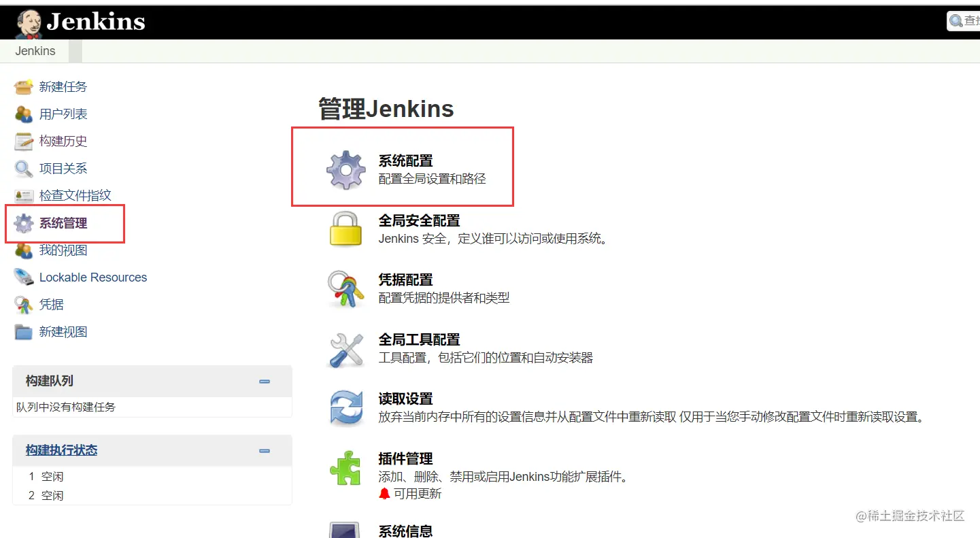Click the 新建任务 box icon
The height and width of the screenshot is (538, 980).
24,87
